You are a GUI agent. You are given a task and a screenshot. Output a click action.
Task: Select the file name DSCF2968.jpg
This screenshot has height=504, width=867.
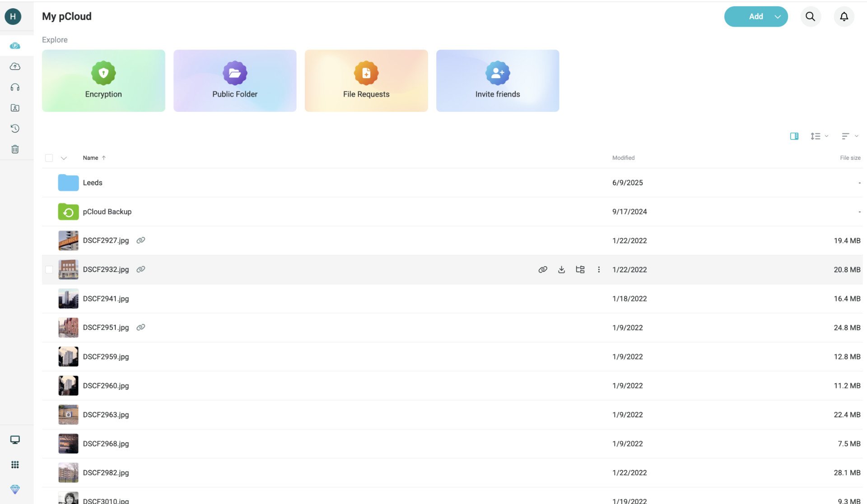[106, 444]
